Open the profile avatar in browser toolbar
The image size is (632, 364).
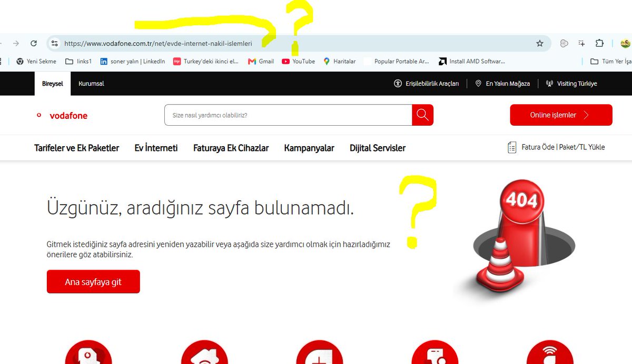626,44
